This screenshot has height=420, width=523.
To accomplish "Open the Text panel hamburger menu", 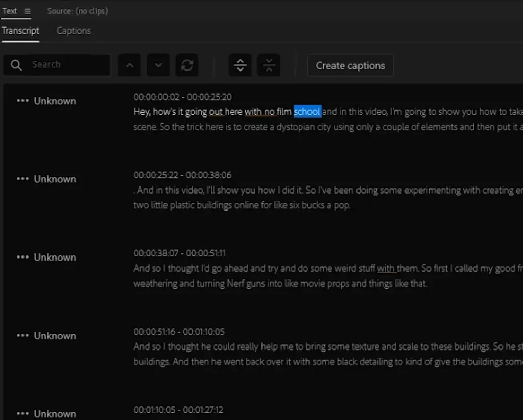I will click(x=27, y=11).
